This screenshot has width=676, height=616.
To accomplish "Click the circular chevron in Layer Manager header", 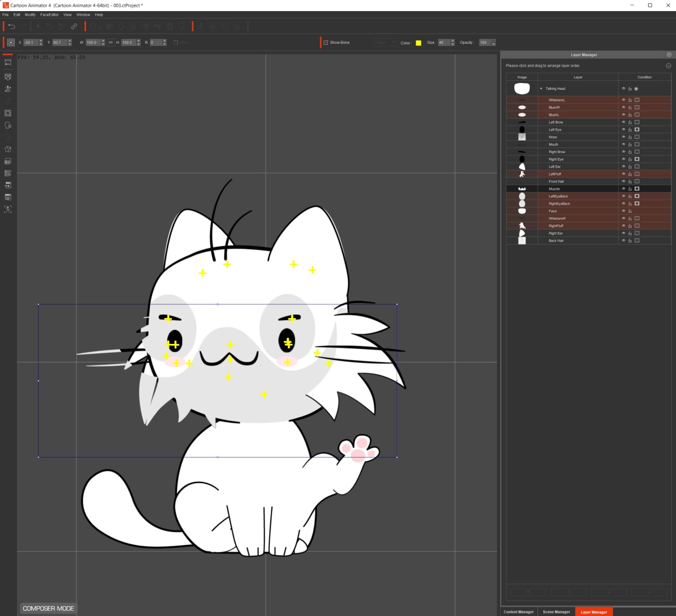I will (x=669, y=66).
